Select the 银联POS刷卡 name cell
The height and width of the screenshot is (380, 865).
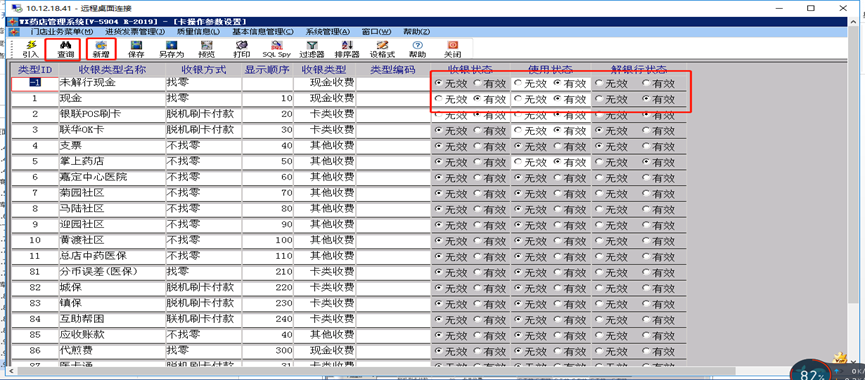pyautogui.click(x=111, y=115)
